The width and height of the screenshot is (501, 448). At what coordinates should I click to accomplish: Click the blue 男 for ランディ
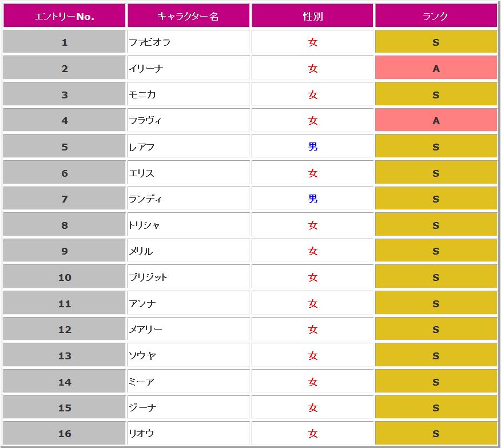(x=313, y=199)
